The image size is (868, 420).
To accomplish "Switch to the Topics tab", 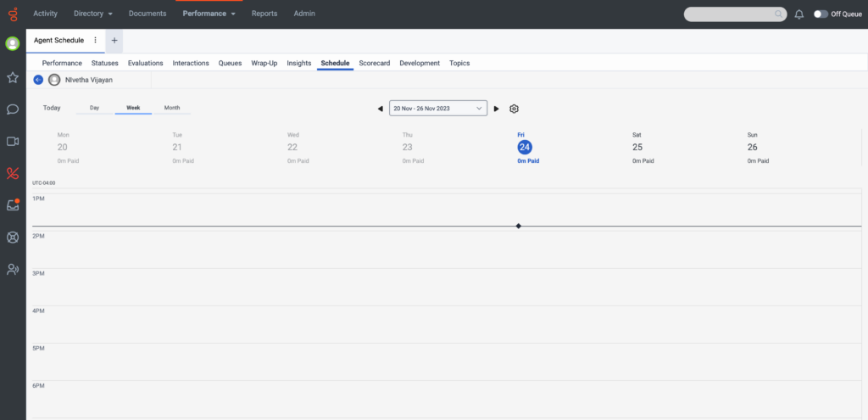I will coord(459,63).
